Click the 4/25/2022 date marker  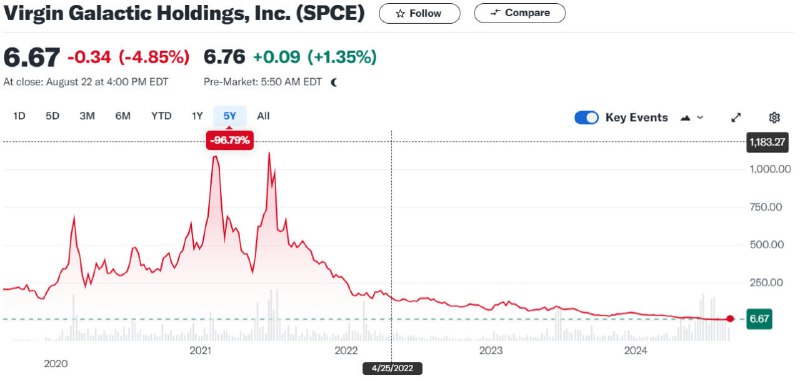tap(392, 368)
